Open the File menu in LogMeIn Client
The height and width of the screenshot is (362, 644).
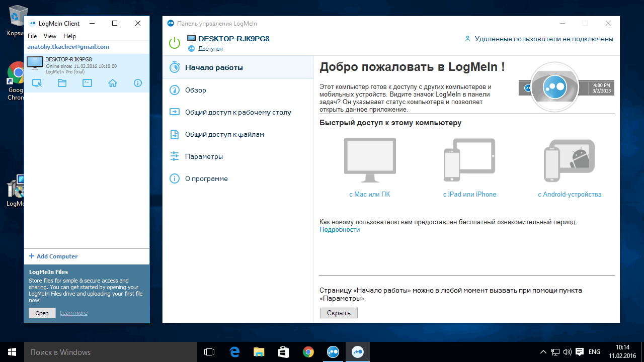tap(32, 36)
